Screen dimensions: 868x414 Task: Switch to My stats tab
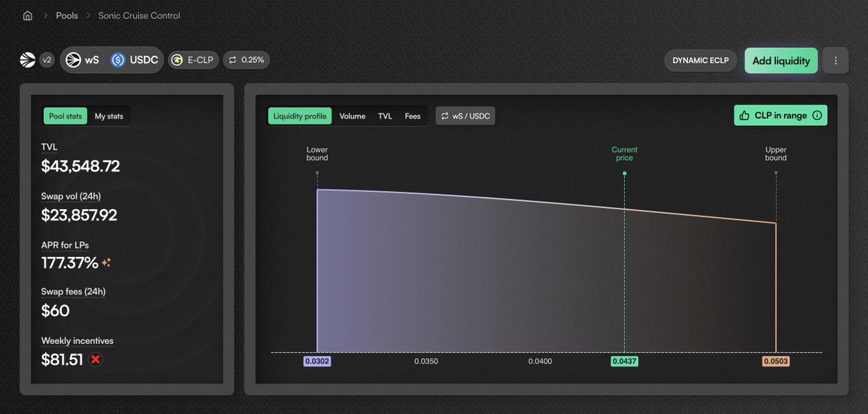110,116
